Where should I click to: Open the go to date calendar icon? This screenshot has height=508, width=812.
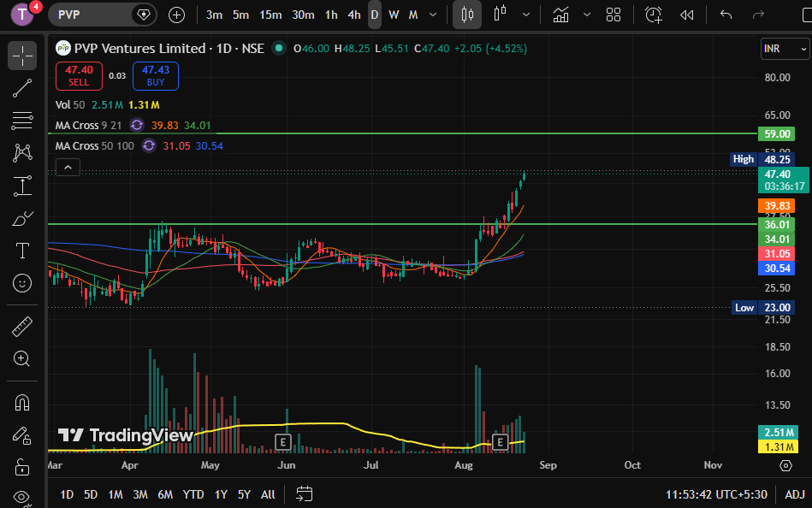(x=304, y=494)
